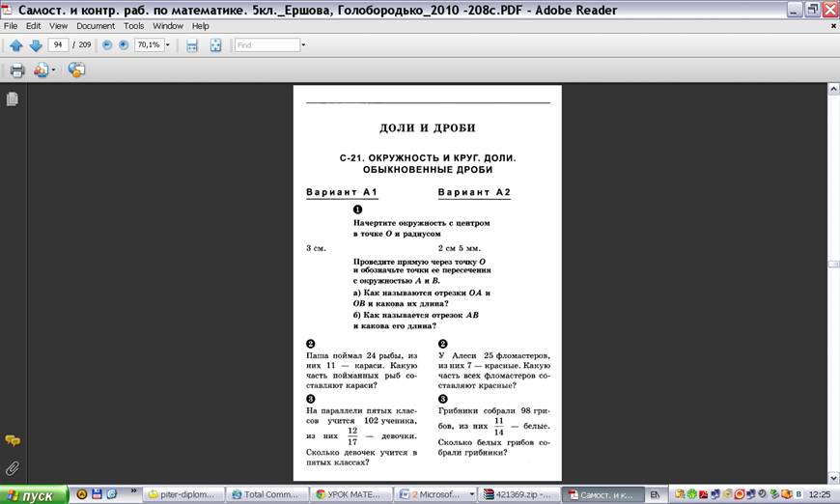This screenshot has height=504, width=840.
Task: Switch to Total Commander taskbar window
Action: [x=266, y=495]
